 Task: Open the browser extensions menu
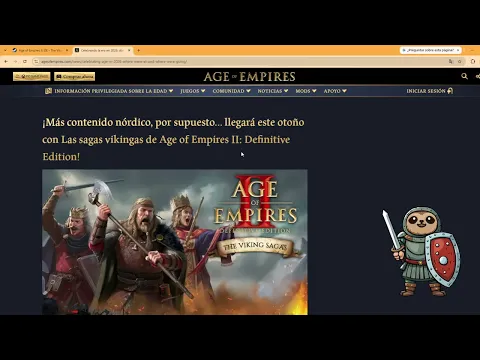[x=473, y=61]
